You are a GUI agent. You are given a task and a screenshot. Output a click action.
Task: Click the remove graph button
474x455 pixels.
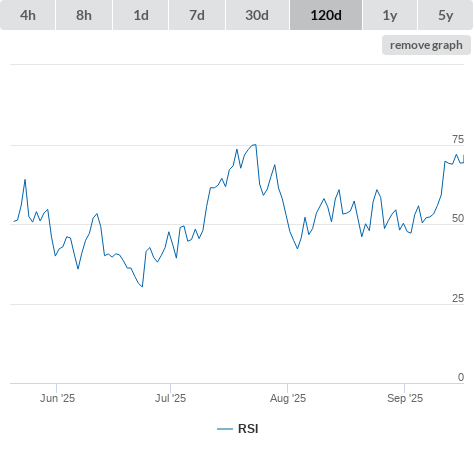426,45
